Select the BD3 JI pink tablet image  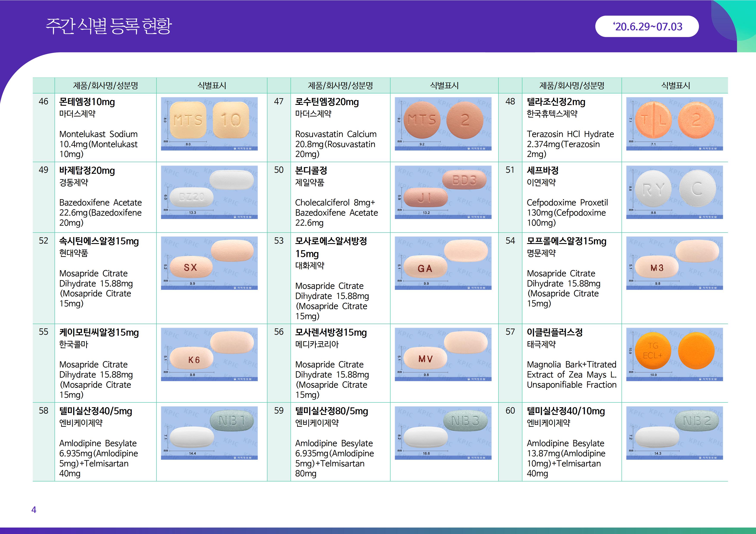[x=443, y=192]
